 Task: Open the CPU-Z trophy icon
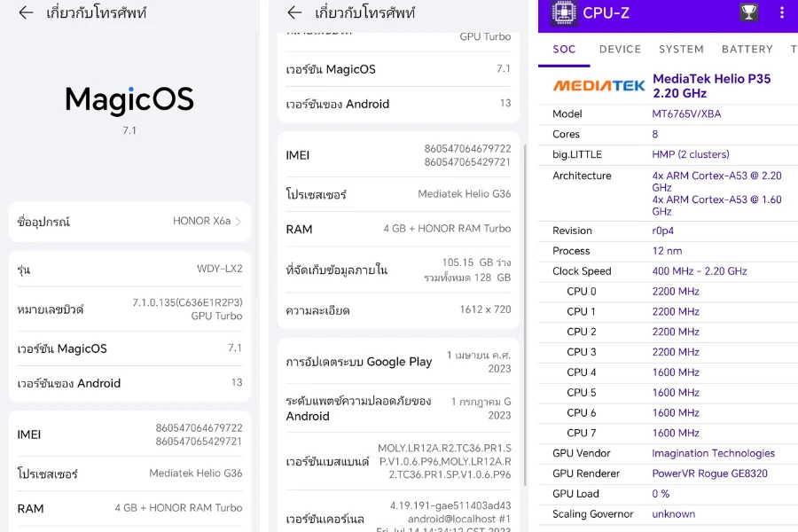pos(749,12)
